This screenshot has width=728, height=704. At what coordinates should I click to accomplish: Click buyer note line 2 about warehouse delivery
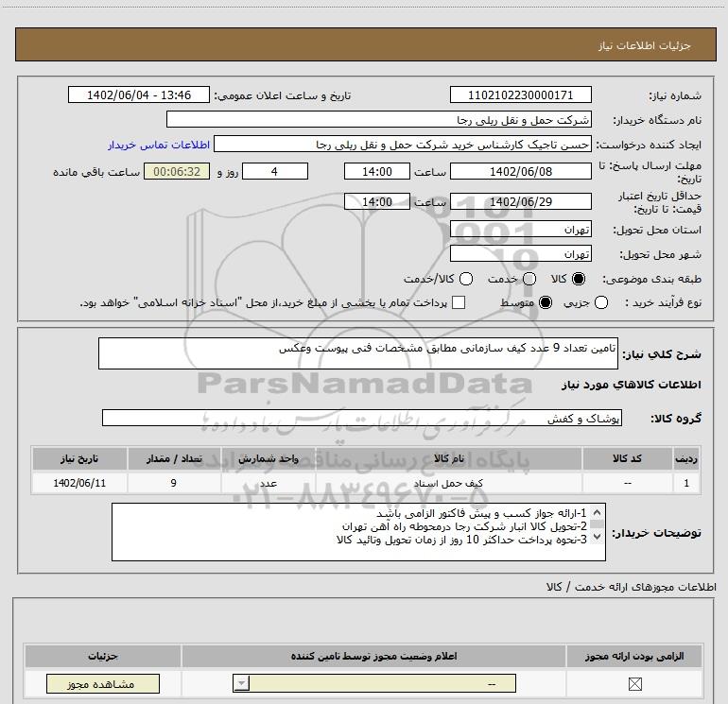pos(464,526)
